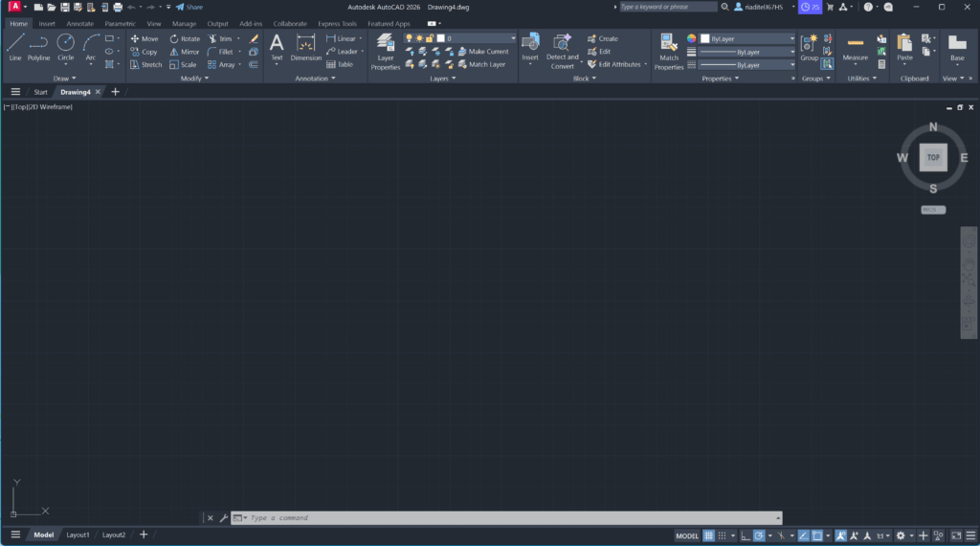The image size is (980, 546).
Task: Switch to the Layout1 tab
Action: (x=78, y=535)
